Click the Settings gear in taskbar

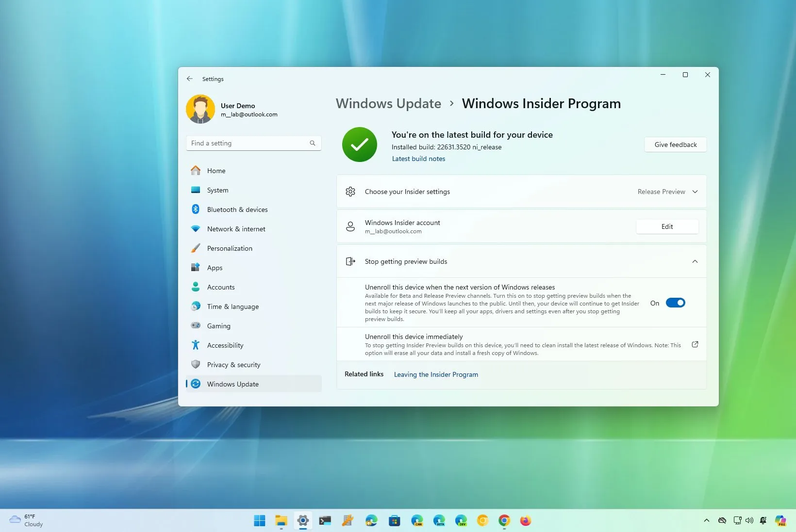tap(303, 520)
